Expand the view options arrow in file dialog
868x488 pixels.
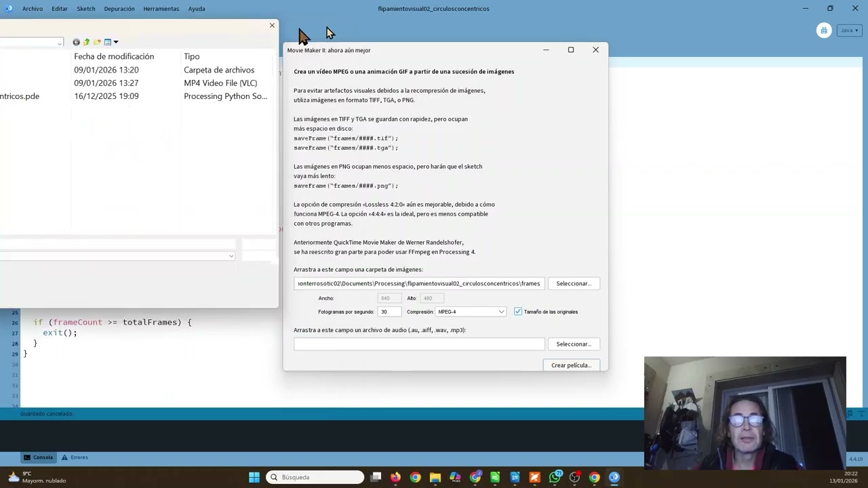click(x=115, y=42)
